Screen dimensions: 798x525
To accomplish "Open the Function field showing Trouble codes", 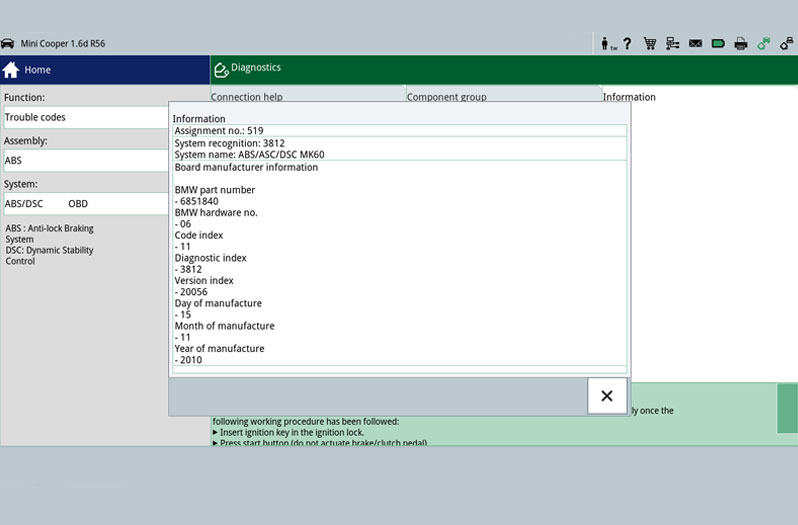I will [84, 117].
